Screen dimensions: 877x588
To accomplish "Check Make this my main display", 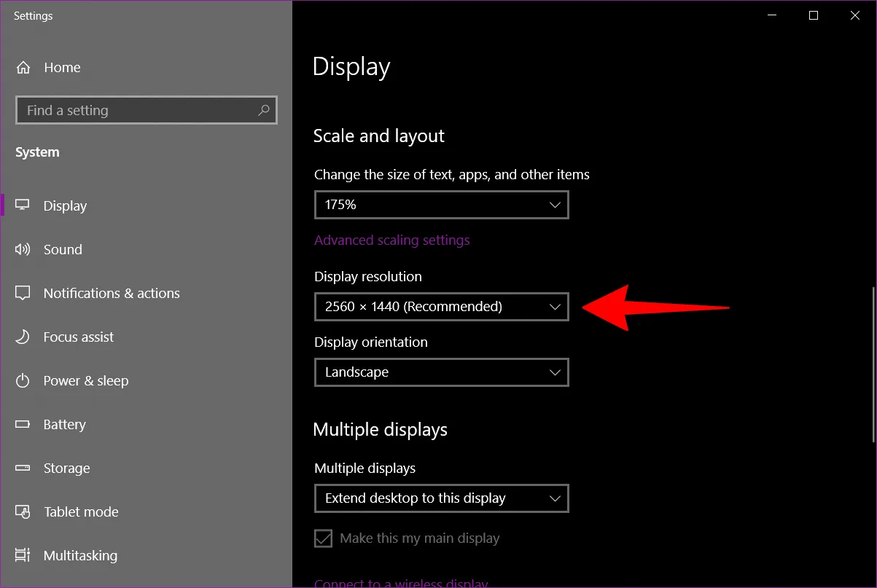I will pos(323,538).
